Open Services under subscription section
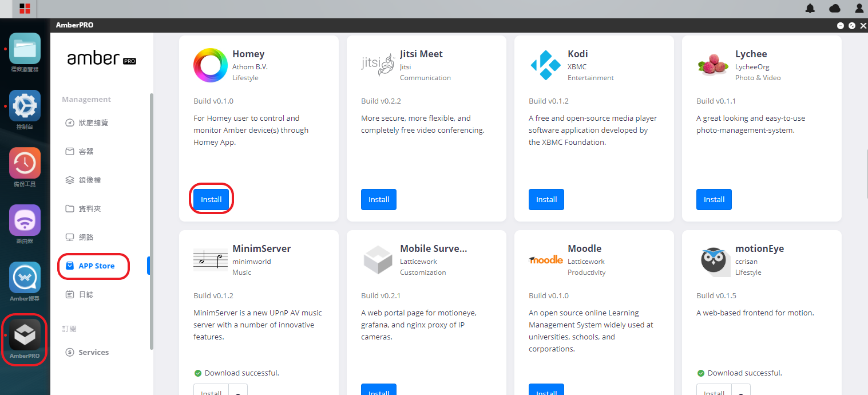868x395 pixels. coord(88,352)
